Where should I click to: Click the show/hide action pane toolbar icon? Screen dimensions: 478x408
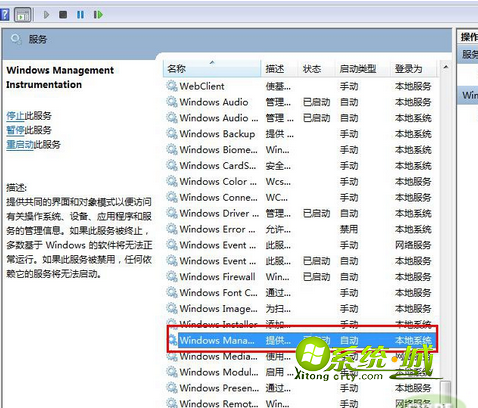23,15
